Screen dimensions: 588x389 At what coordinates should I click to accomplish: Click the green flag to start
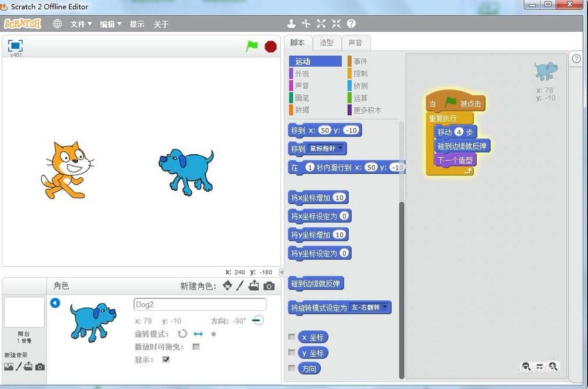(x=252, y=46)
